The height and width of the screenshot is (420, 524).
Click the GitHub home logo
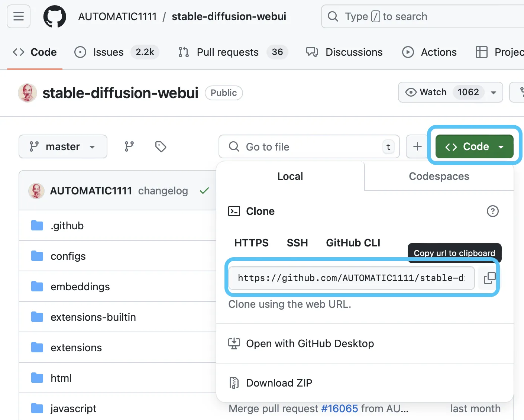55,16
